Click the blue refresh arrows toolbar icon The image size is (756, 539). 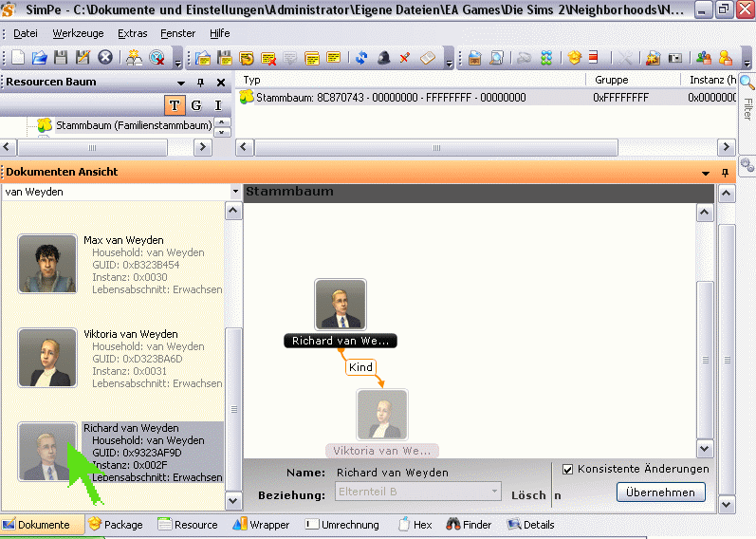tap(361, 58)
